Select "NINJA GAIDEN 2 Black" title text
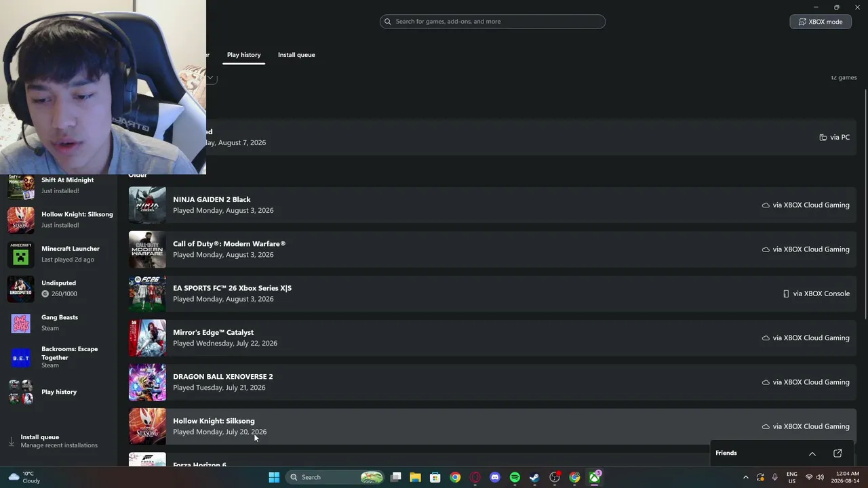The width and height of the screenshot is (868, 488). [212, 200]
